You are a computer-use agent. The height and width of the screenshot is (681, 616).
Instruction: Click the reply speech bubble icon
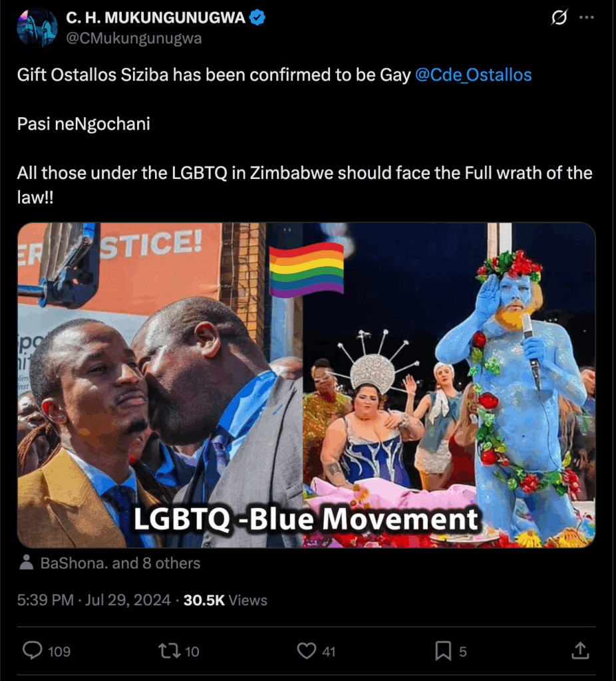pos(32,650)
